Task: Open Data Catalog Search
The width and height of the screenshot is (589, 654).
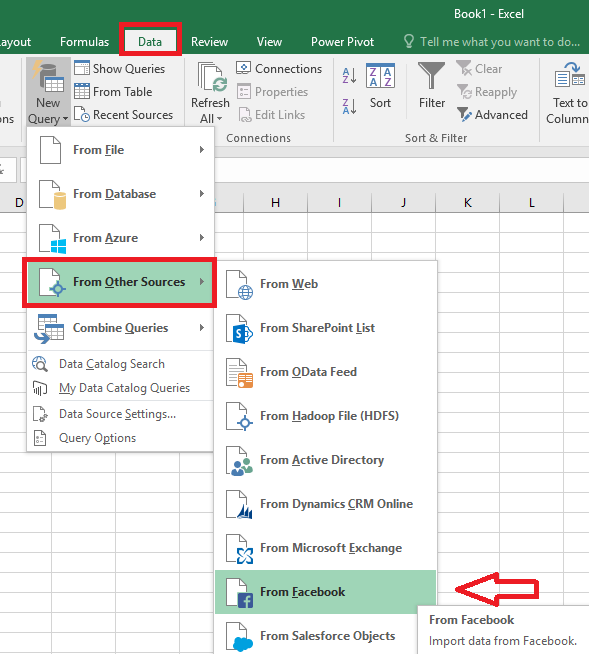Action: [x=121, y=364]
